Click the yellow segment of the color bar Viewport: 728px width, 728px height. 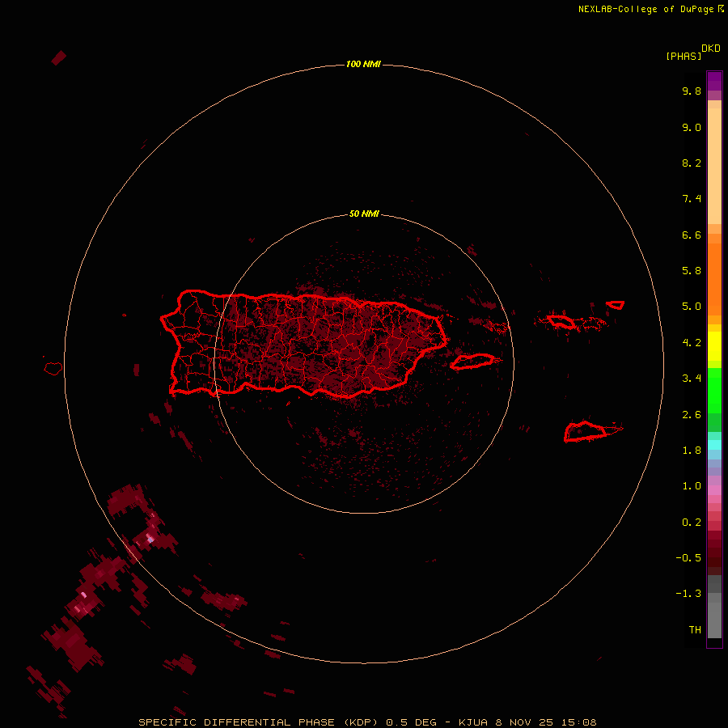point(714,346)
